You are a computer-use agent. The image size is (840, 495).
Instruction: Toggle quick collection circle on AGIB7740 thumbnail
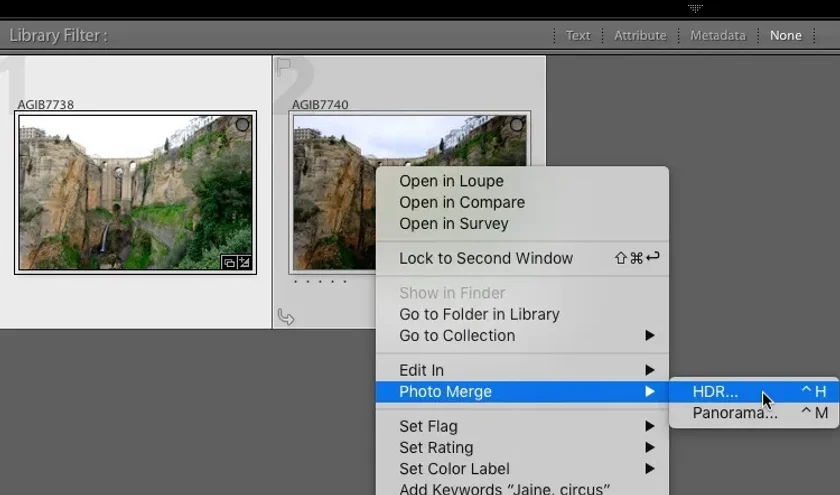tap(516, 125)
